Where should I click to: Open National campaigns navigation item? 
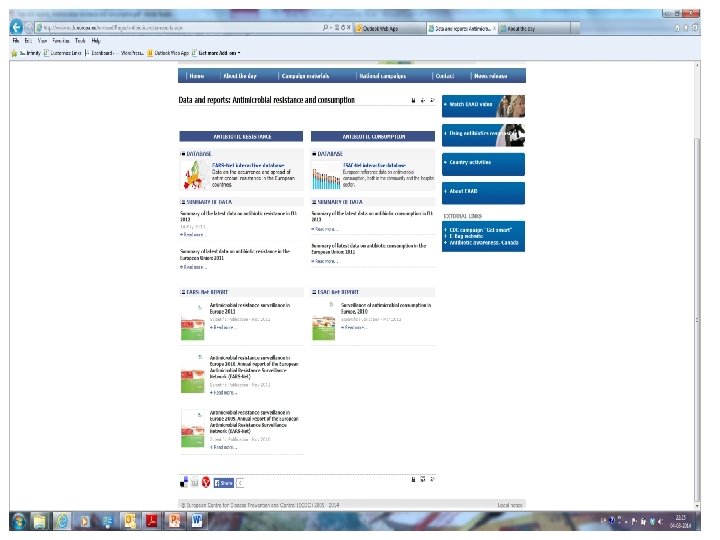click(382, 76)
